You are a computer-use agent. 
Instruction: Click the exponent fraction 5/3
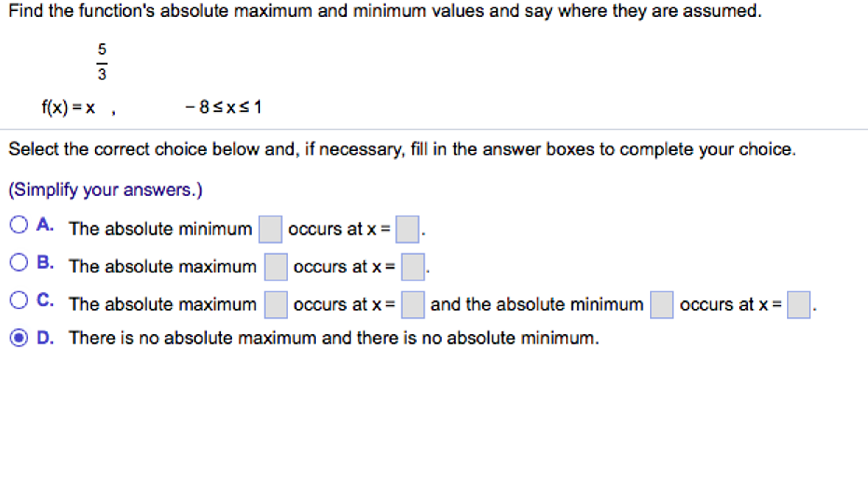click(x=102, y=63)
